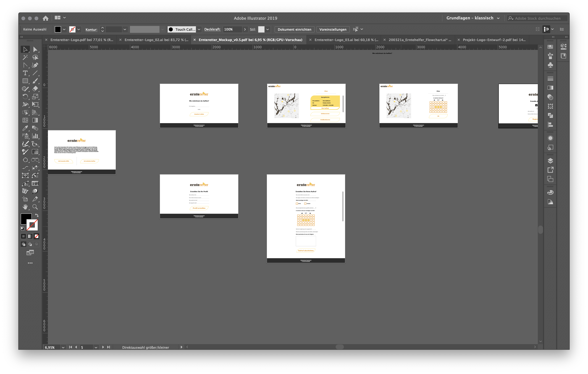Switch to Ernteretter-Logo_02.ai tab
The height and width of the screenshot is (374, 588).
coord(156,40)
